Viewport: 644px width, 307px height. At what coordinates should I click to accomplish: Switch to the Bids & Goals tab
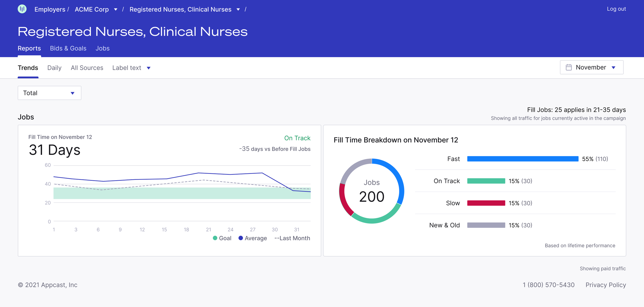coord(68,48)
